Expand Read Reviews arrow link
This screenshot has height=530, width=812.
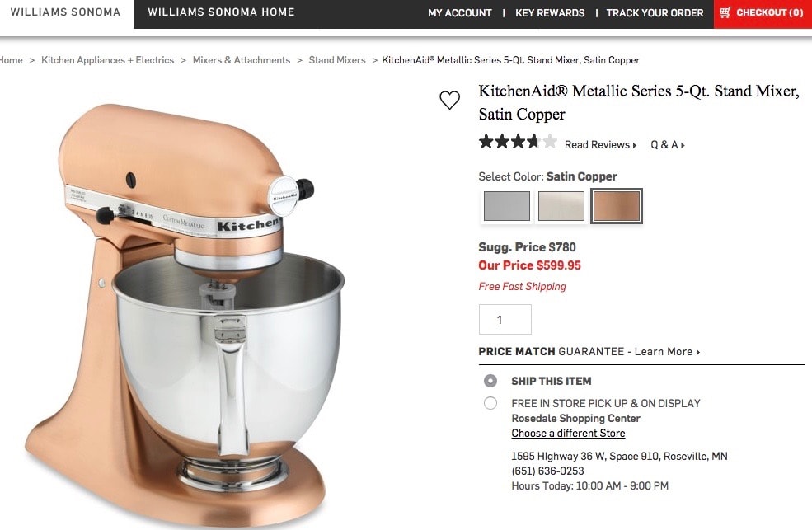pyautogui.click(x=600, y=145)
